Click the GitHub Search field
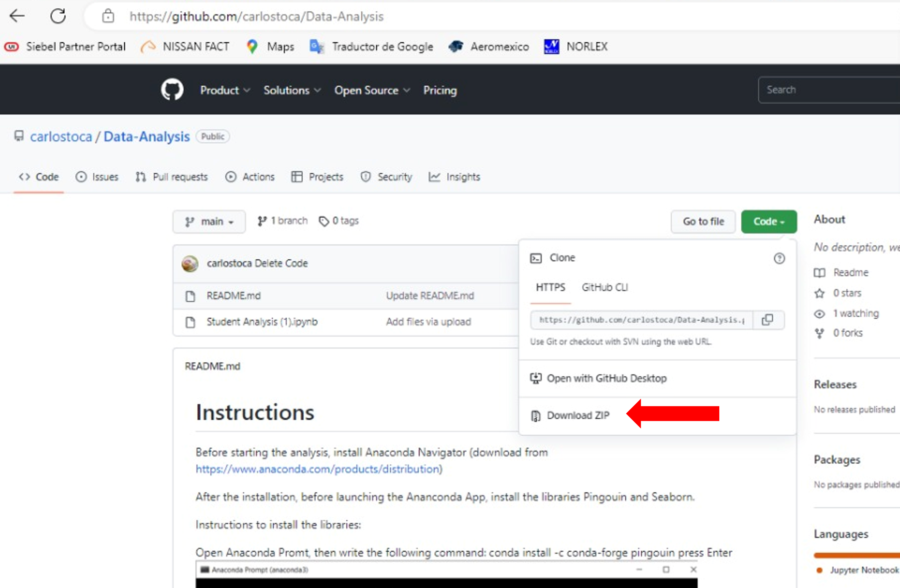The width and height of the screenshot is (900, 588). pyautogui.click(x=829, y=90)
